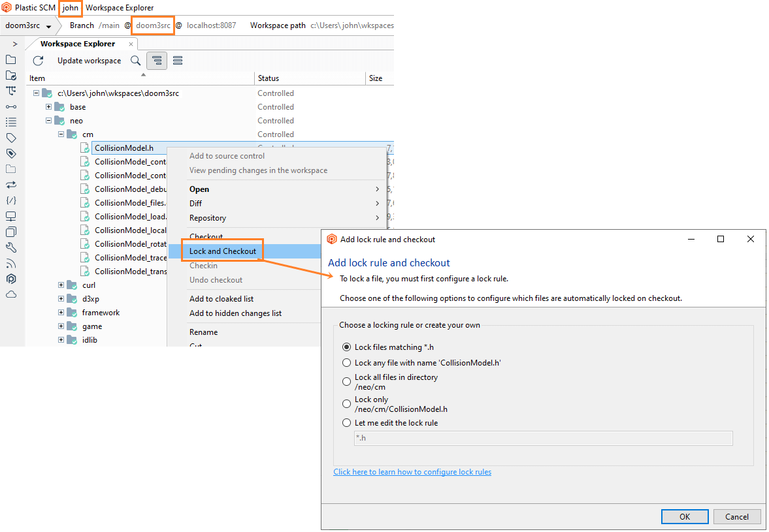Viewport: 769px width, 532px height.
Task: Collapse the root c:\Users\john\wkspaces\doom3src node
Action: pos(37,93)
